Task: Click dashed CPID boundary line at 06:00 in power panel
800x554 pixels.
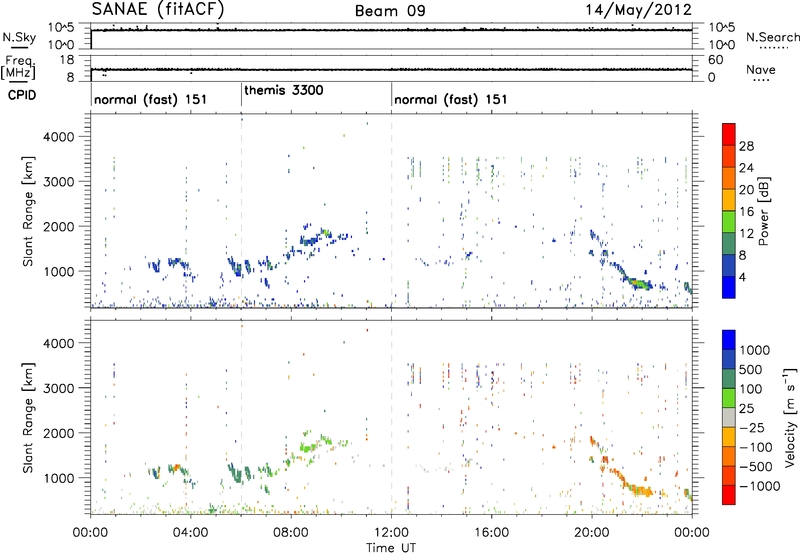Action: point(241,211)
